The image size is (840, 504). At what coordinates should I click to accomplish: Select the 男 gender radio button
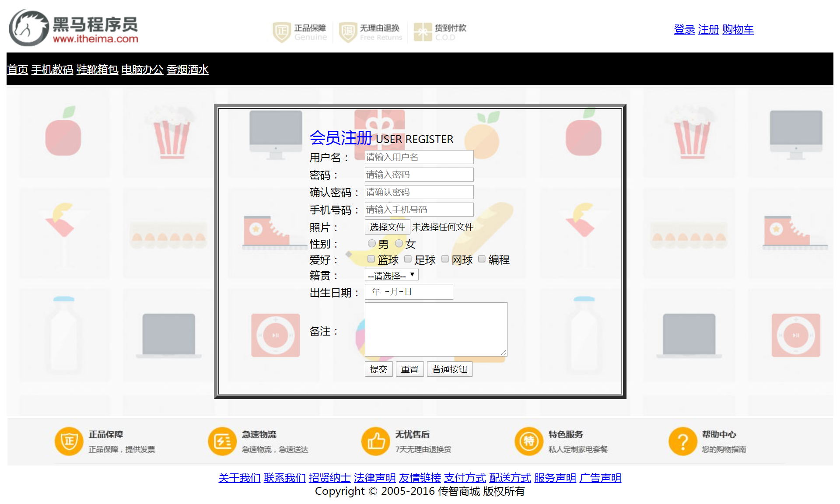click(x=371, y=243)
